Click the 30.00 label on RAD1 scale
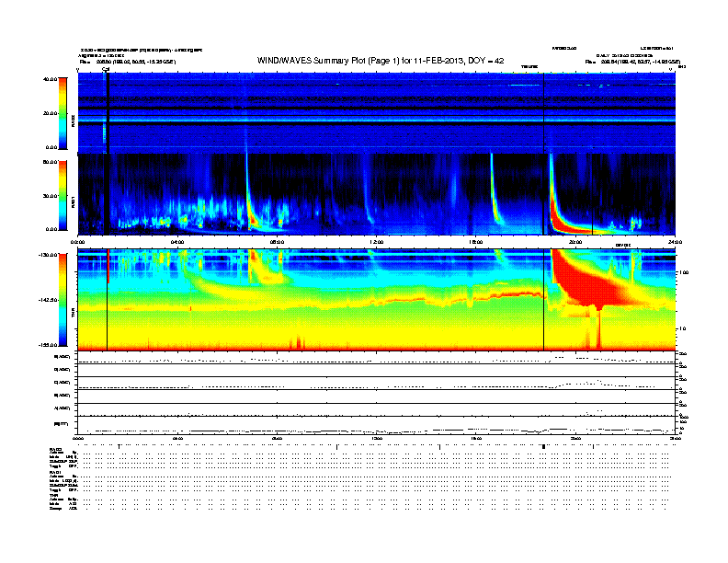 (x=50, y=196)
